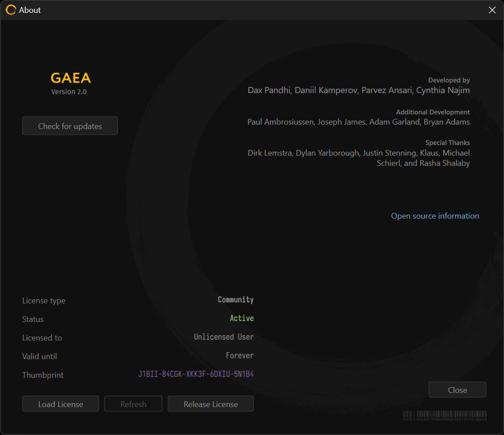This screenshot has height=435, width=504.
Task: Click the Special Thanks heading
Action: pyautogui.click(x=447, y=143)
